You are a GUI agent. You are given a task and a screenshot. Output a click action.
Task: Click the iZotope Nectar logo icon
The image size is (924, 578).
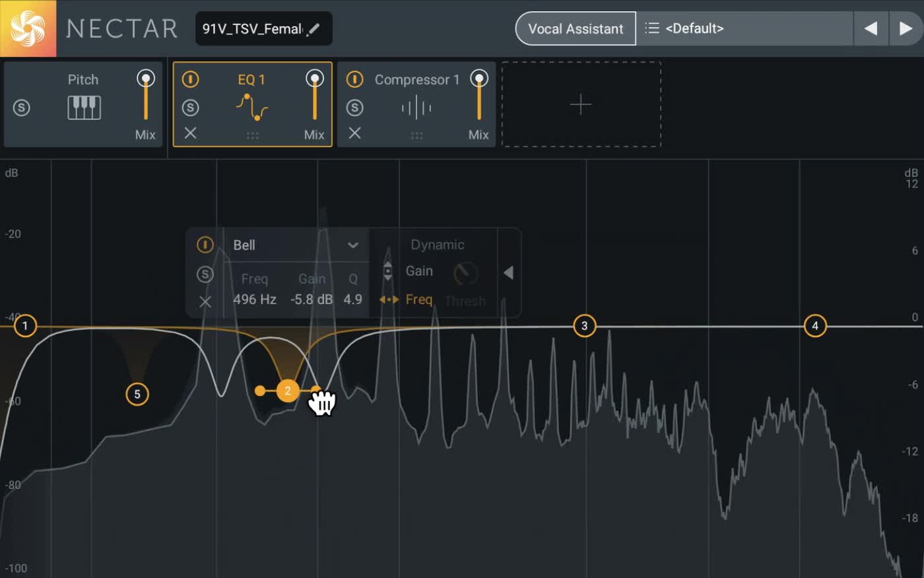tap(28, 28)
